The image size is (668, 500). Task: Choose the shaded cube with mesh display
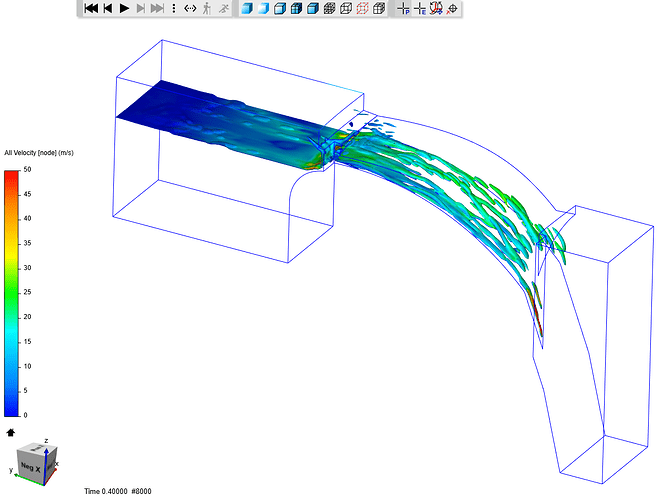(x=297, y=8)
